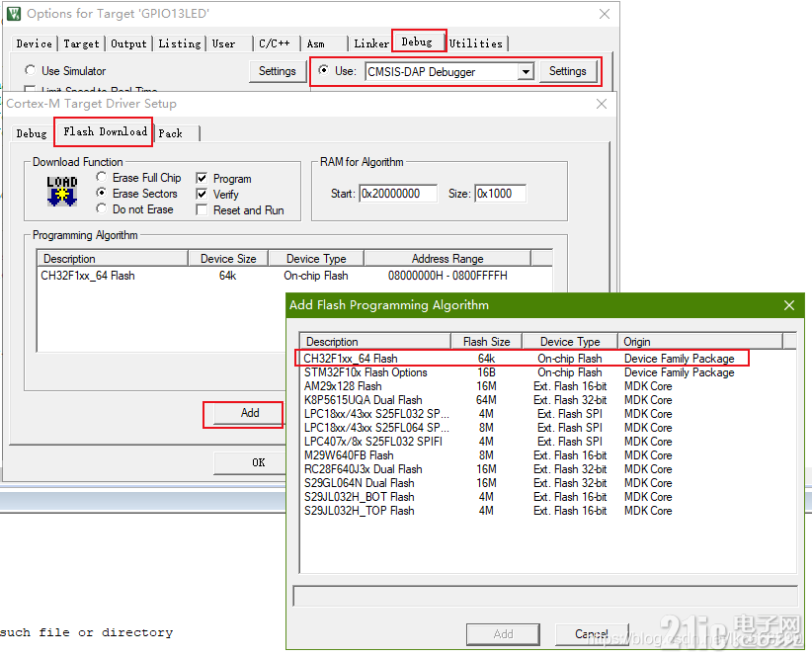This screenshot has height=657, width=812.
Task: Click Description header in Programming Algorithm list
Action: 113,258
